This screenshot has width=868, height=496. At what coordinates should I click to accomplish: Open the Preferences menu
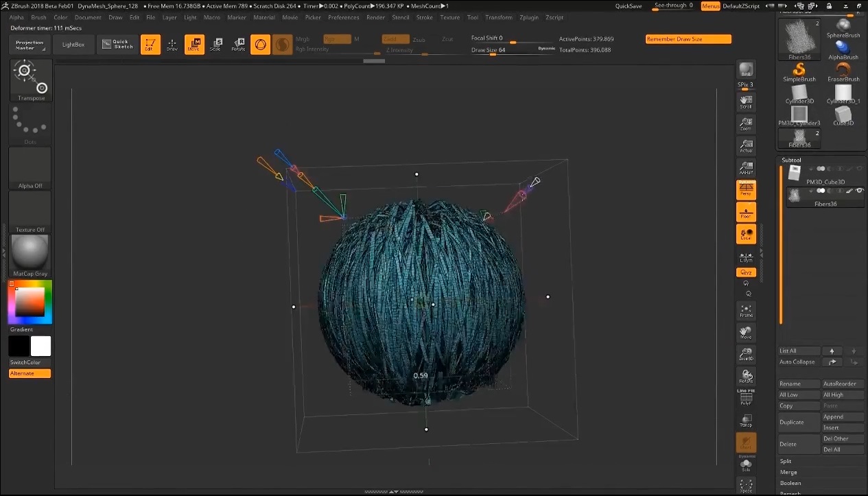click(344, 17)
